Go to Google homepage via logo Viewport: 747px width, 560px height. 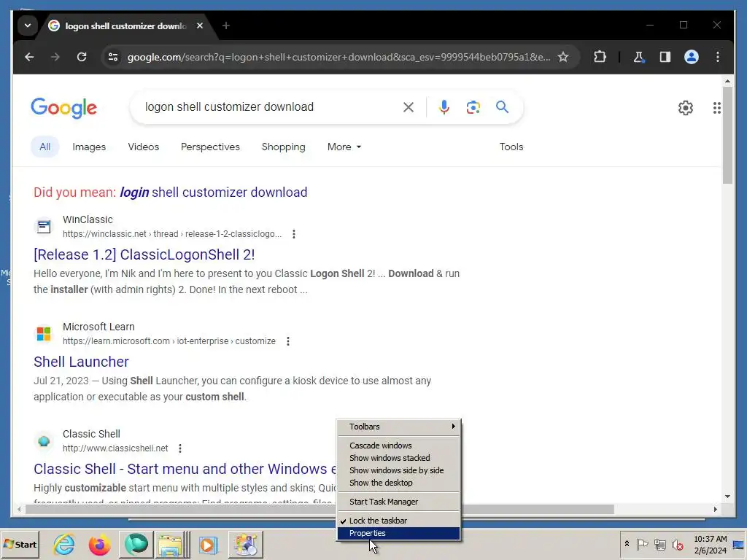tap(64, 108)
